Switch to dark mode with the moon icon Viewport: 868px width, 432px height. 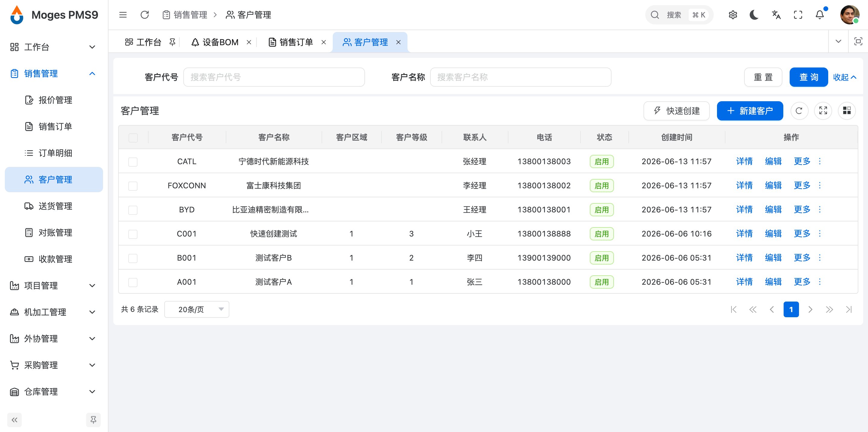[x=754, y=15]
